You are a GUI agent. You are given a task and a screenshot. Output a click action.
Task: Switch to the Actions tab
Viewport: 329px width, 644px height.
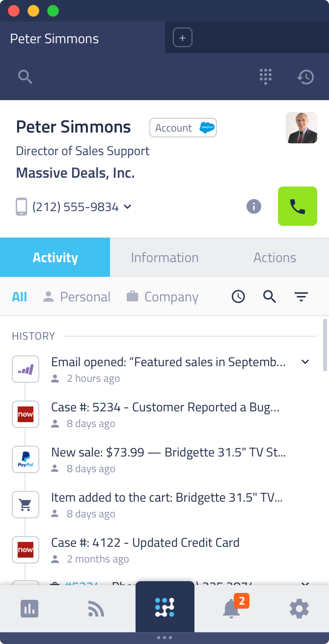point(274,258)
